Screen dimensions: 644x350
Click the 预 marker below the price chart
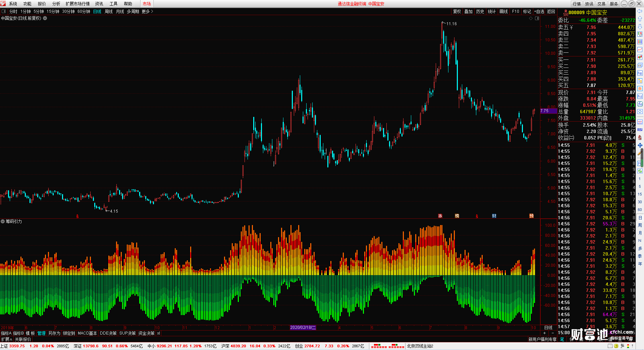point(531,216)
